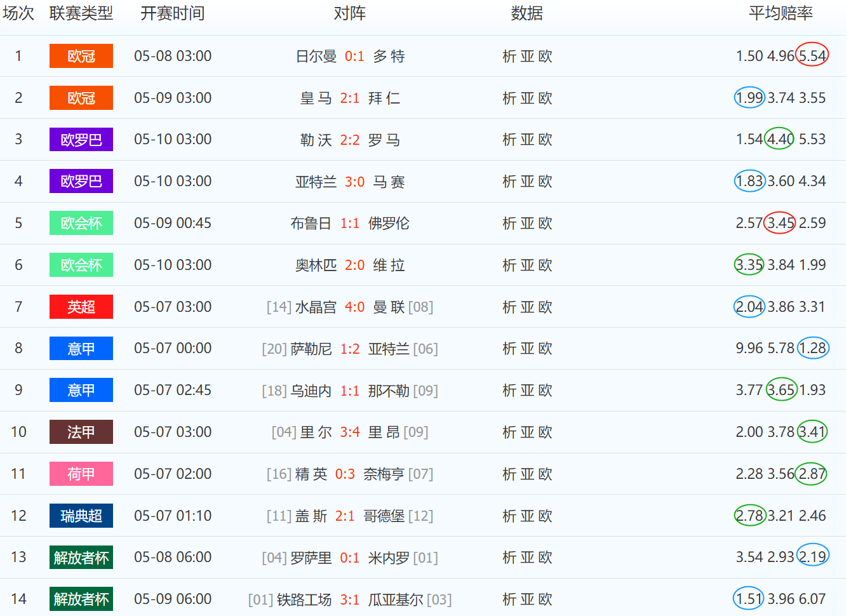
Task: Click the 瑞典超 league badge
Action: [81, 516]
